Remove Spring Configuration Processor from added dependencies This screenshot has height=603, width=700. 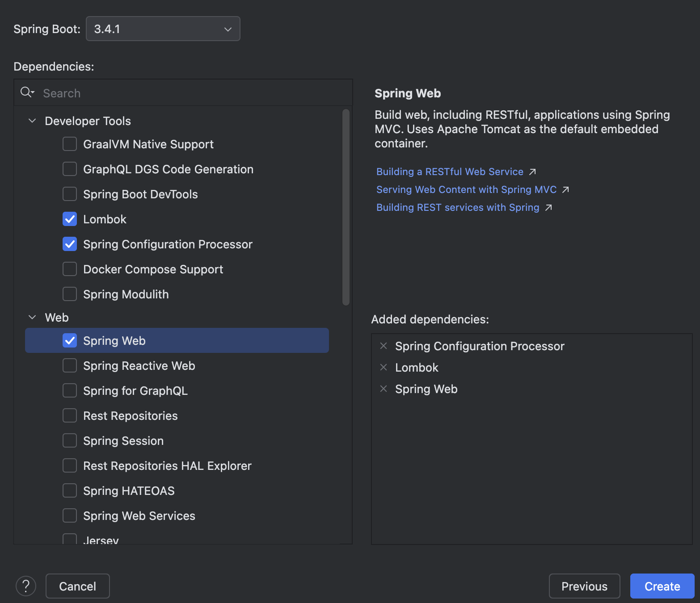click(384, 346)
